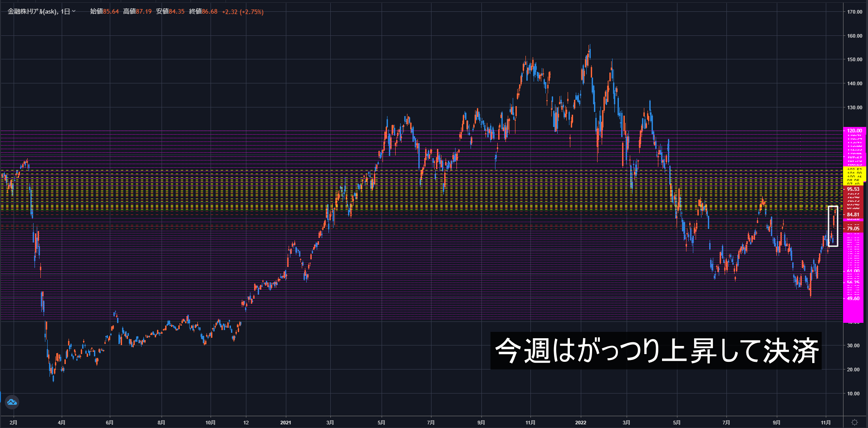868x428 pixels.
Task: Click the 6月 time axis label
Action: [110, 423]
